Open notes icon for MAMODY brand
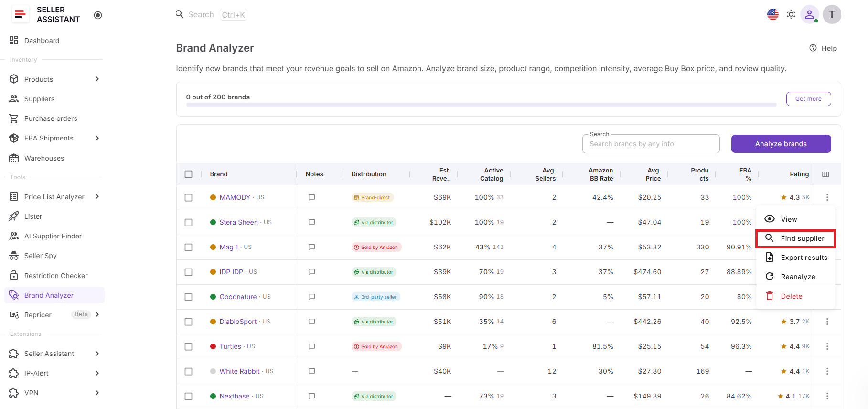The height and width of the screenshot is (409, 868). coord(312,197)
